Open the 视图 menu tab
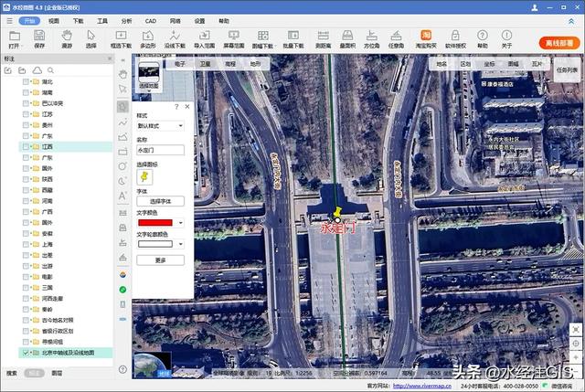 54,21
